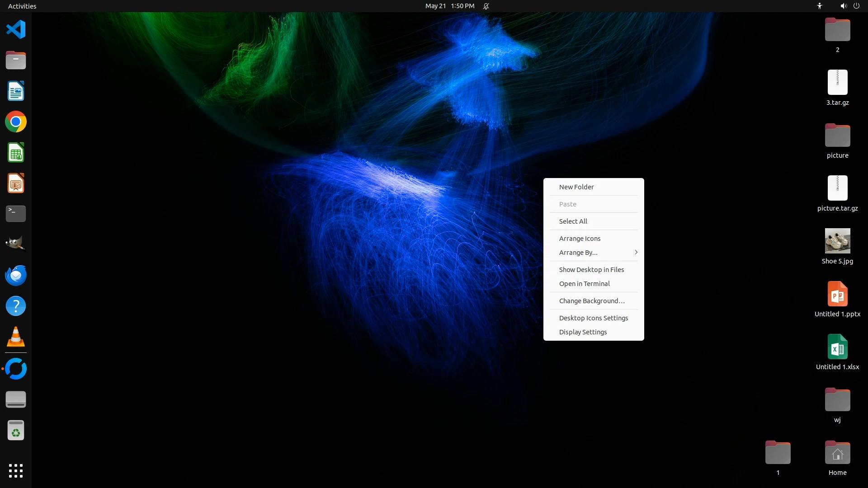
Task: Open the Terminal dock icon
Action: [16, 213]
